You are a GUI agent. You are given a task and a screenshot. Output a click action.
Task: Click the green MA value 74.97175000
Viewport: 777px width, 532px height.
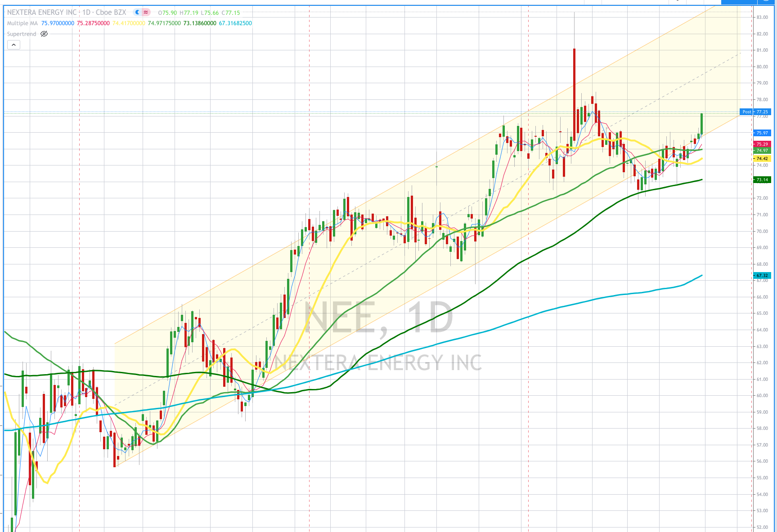pyautogui.click(x=164, y=23)
